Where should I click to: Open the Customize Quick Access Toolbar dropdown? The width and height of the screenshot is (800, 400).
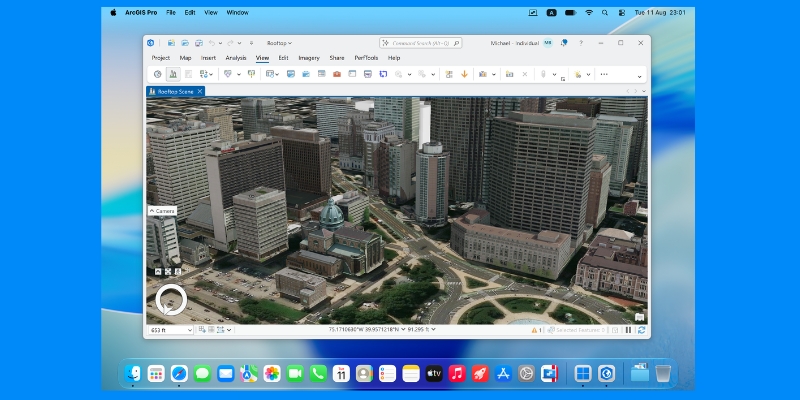point(251,43)
